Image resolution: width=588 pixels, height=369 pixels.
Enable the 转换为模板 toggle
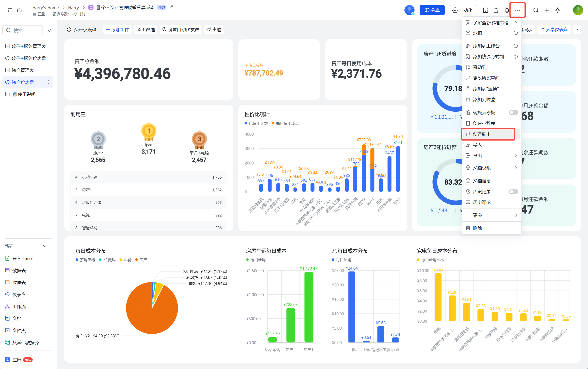tap(513, 112)
